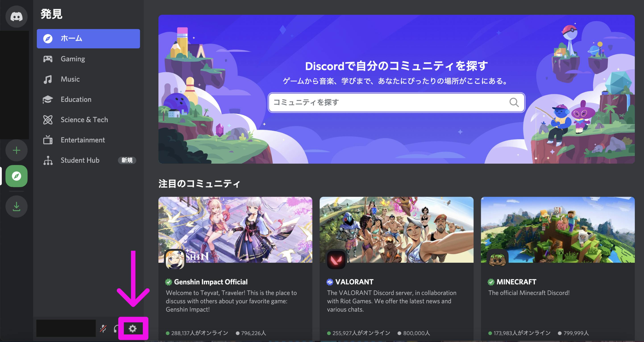Click the Education category icon
This screenshot has height=342, width=644.
[48, 99]
